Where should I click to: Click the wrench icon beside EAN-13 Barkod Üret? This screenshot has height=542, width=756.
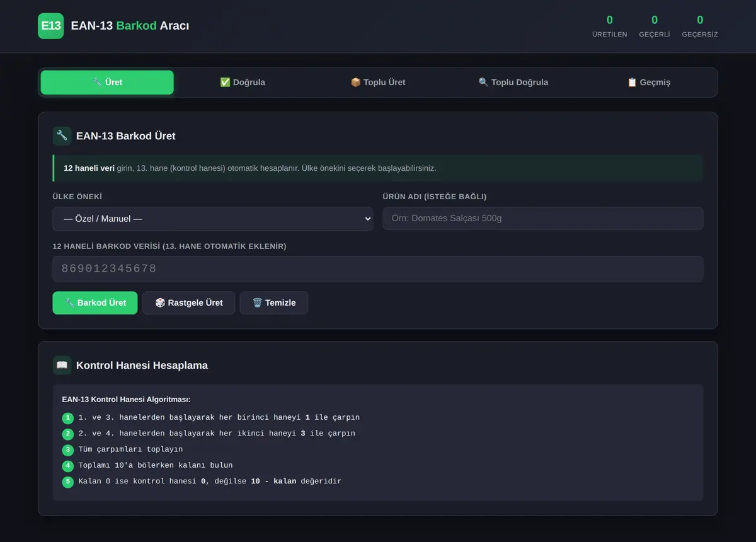62,135
